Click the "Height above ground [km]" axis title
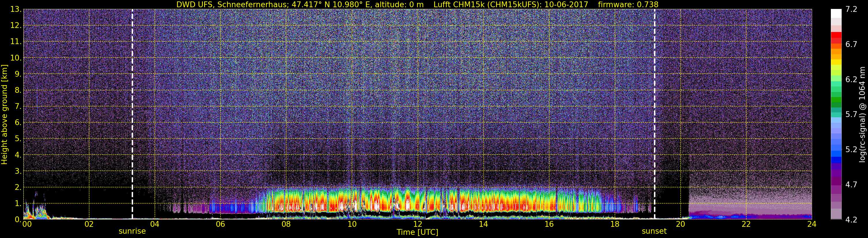This screenshot has width=868, height=238. click(x=4, y=115)
